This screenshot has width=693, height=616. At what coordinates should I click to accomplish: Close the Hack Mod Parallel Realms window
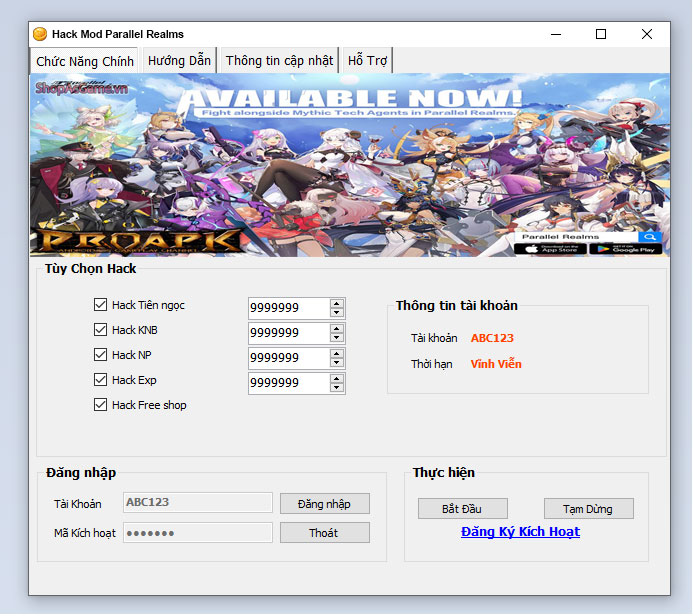[647, 34]
